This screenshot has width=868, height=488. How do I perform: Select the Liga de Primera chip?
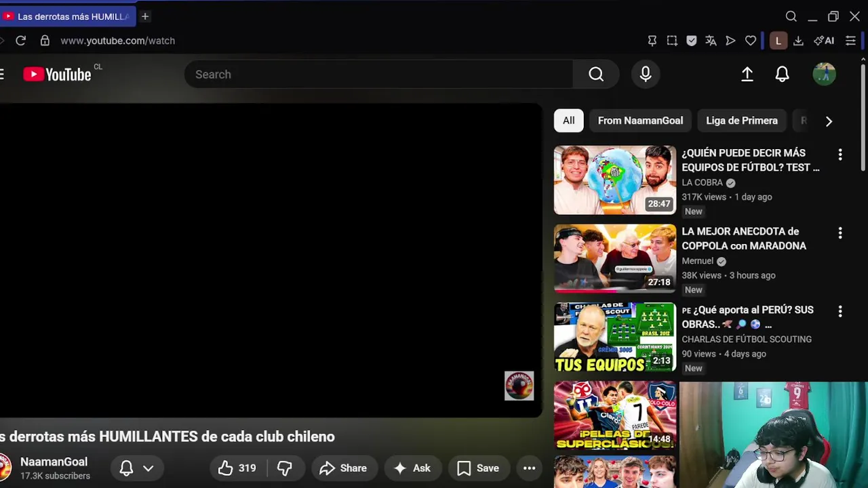tap(742, 121)
